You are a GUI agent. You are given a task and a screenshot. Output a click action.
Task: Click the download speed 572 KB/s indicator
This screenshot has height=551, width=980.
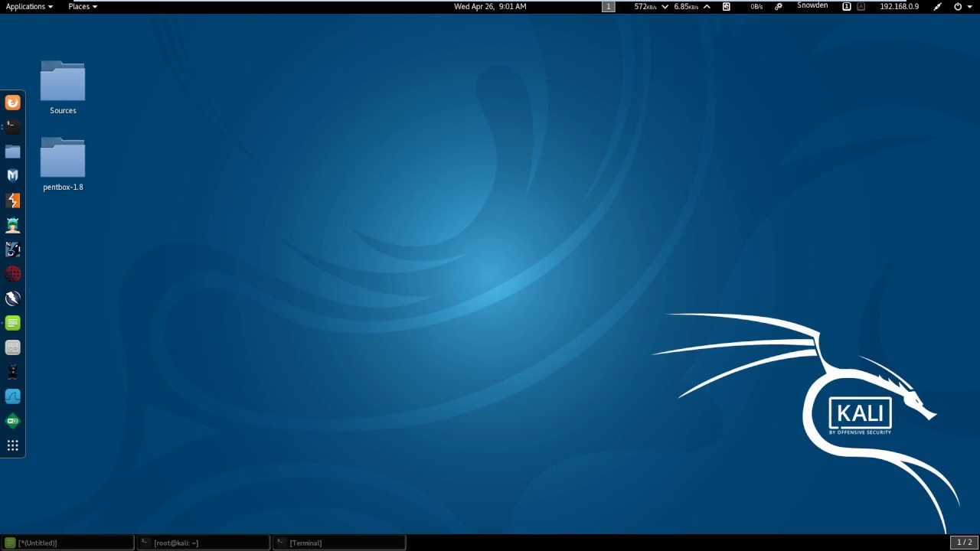(x=652, y=6)
